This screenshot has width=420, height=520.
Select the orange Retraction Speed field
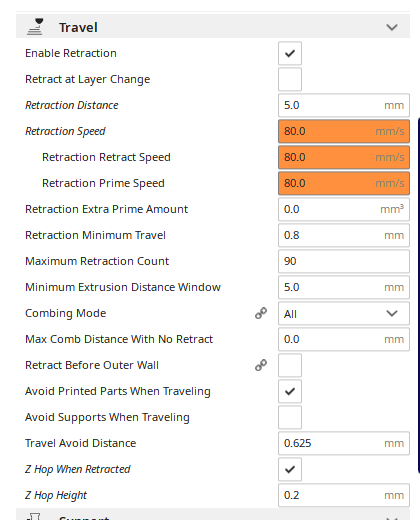(x=344, y=131)
